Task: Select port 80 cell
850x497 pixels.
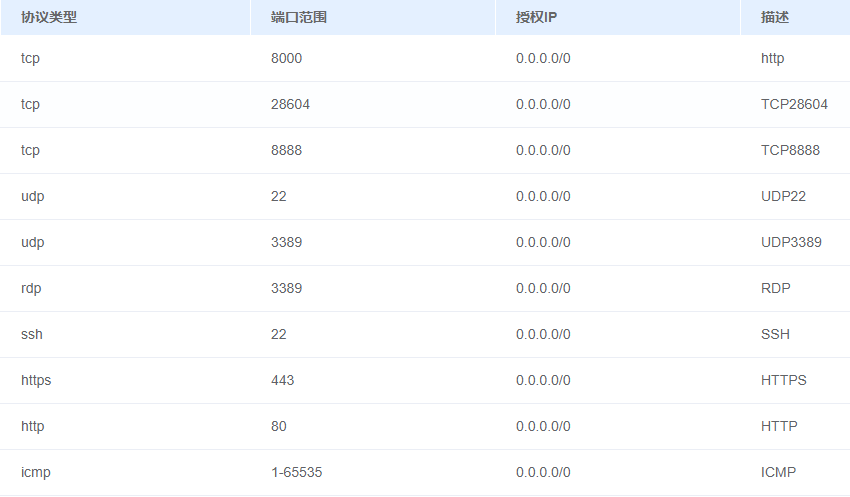Action: (278, 426)
